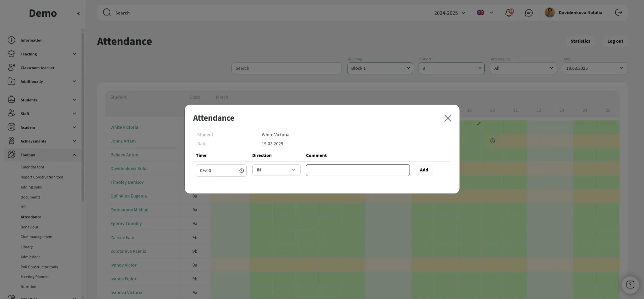The height and width of the screenshot is (299, 644).
Task: Open Behaviour in Toolbox submenu
Action: 30,227
